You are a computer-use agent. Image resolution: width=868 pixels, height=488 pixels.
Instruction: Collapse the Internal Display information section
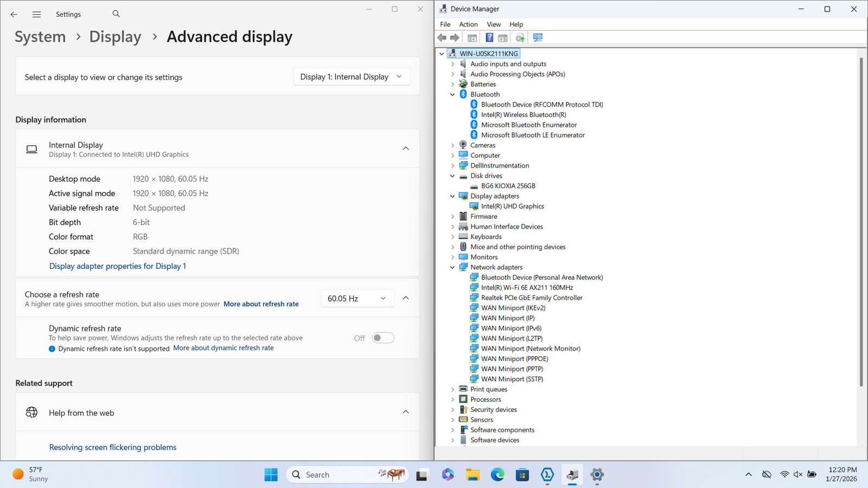click(406, 149)
